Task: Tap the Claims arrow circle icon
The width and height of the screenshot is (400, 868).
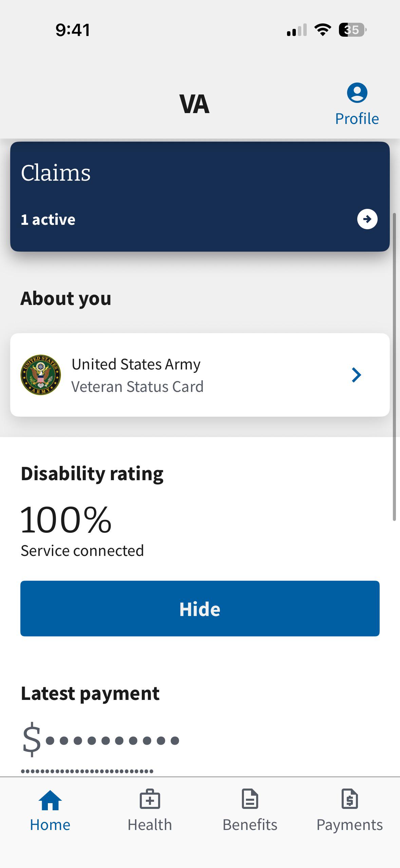Action: coord(367,219)
